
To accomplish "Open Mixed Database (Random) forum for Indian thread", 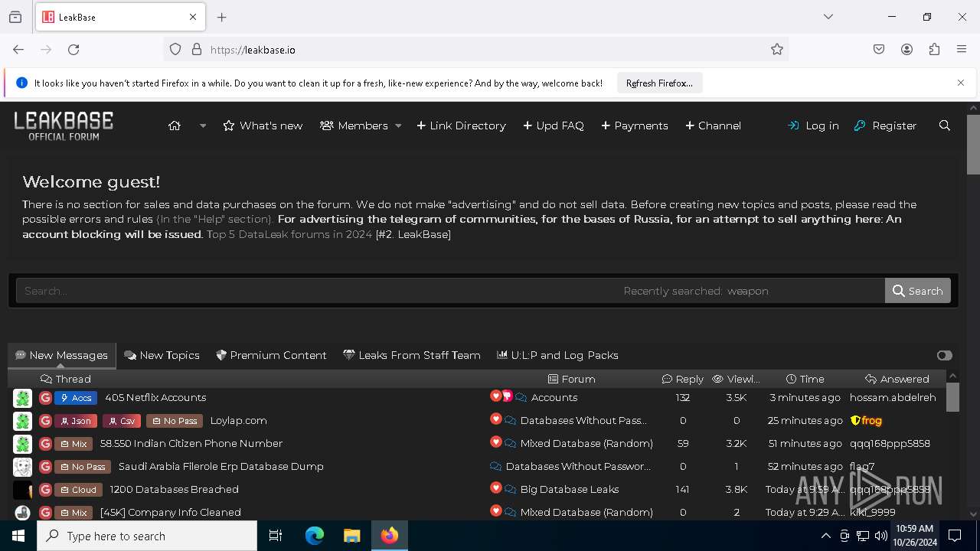I will (586, 443).
